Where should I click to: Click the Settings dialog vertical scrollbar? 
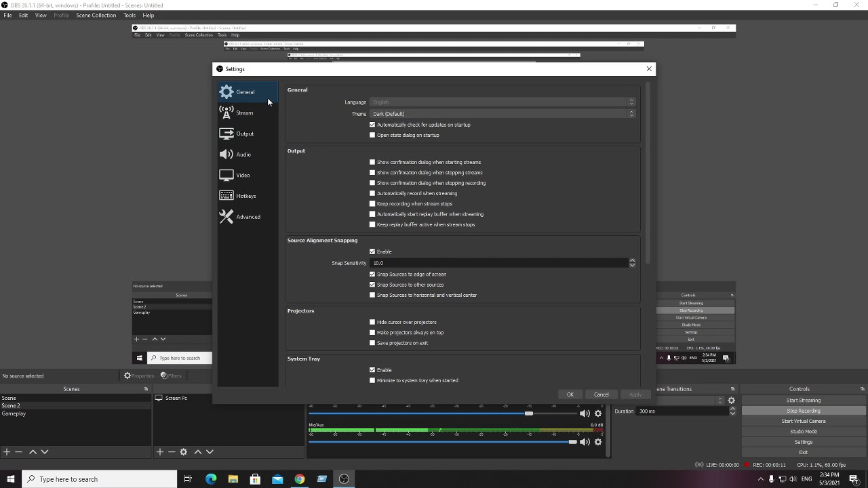648,174
